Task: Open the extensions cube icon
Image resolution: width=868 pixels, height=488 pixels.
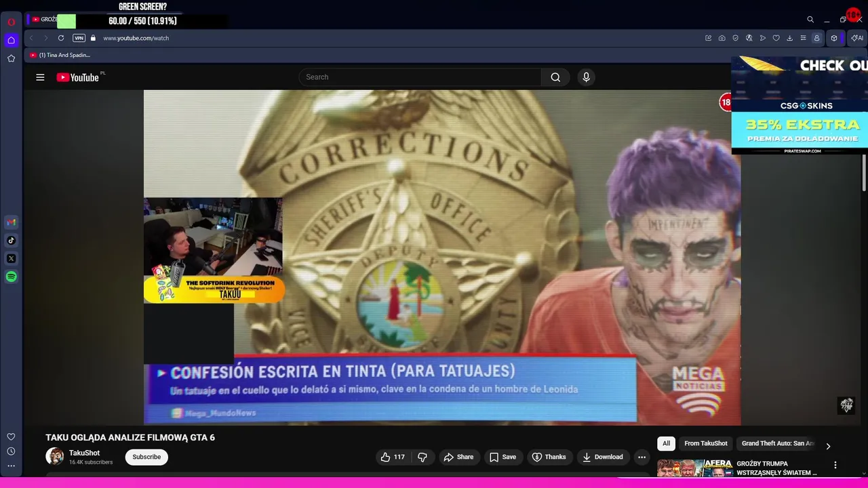Action: coord(834,38)
